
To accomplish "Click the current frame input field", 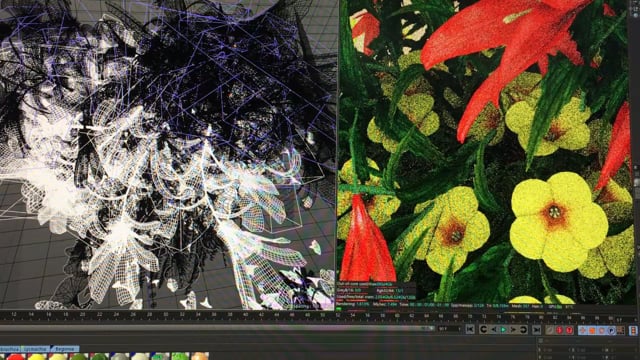I will (450, 329).
